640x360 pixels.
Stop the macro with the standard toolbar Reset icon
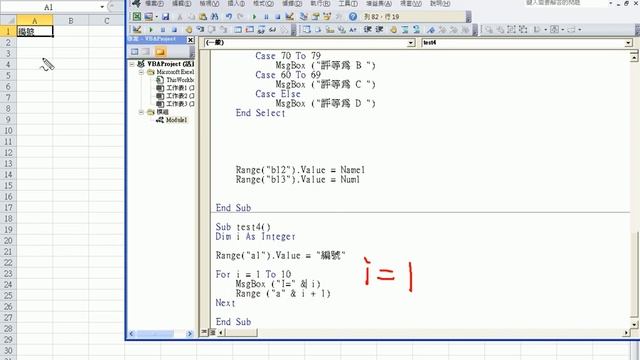(278, 17)
